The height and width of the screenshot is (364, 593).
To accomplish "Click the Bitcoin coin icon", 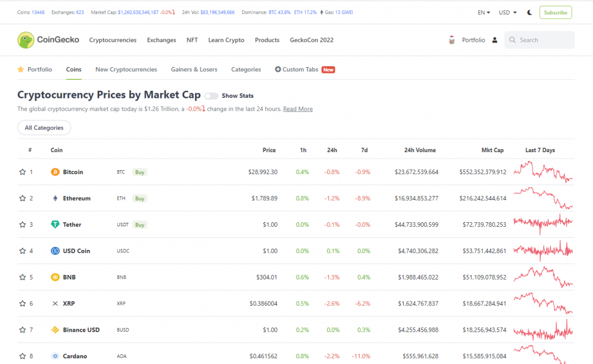I will [x=55, y=172].
